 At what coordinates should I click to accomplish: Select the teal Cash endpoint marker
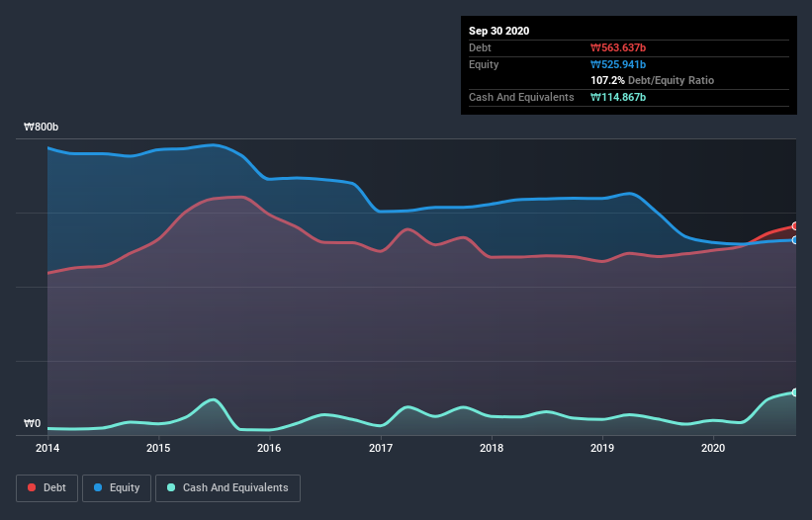(795, 392)
